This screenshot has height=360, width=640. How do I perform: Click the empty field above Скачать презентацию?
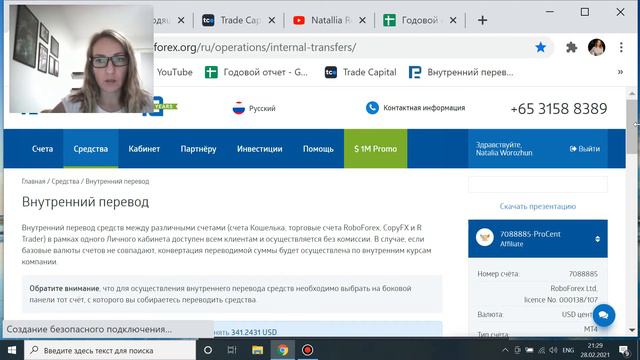pos(538,184)
